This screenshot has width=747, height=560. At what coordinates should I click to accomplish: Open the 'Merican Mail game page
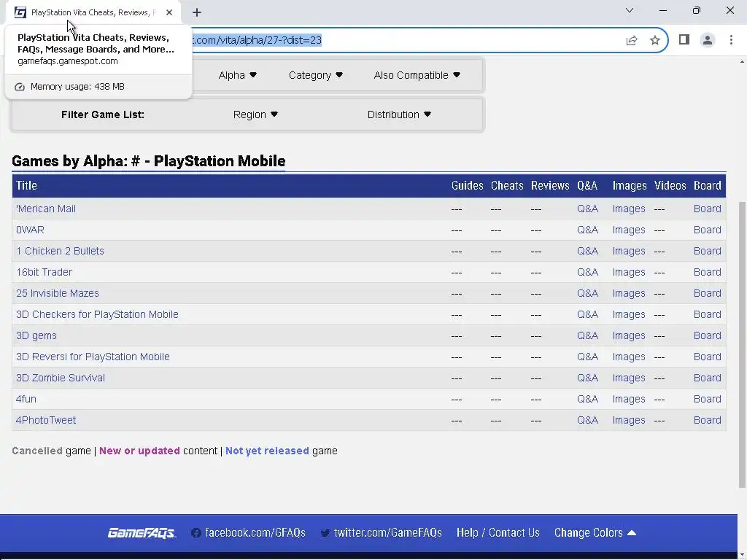[46, 209]
